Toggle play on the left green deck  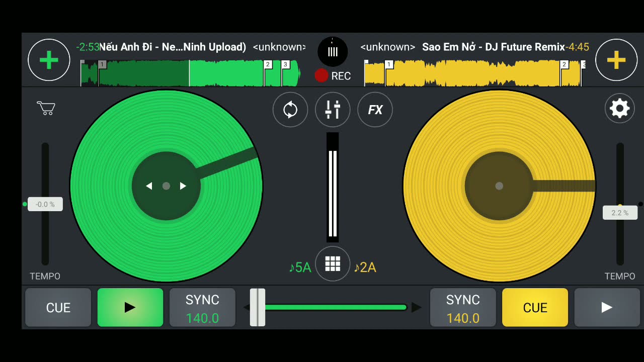pos(130,307)
